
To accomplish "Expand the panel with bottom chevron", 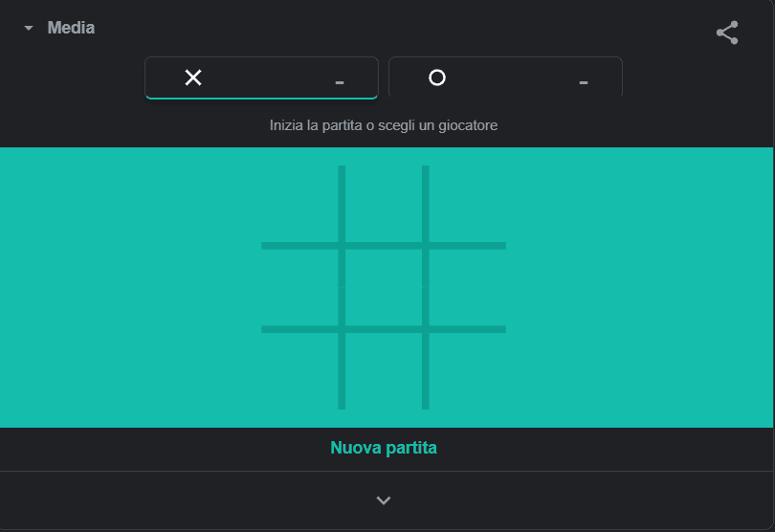I will 384,500.
